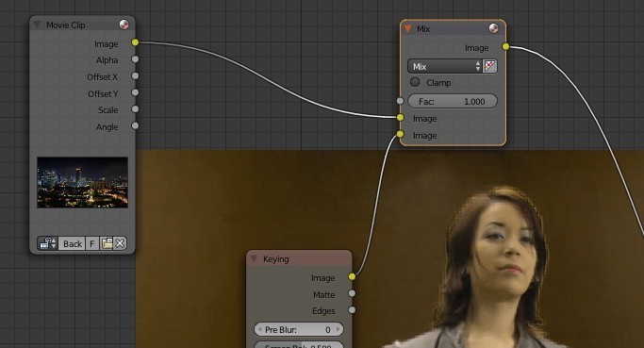Click the Mix node upper Image input socket
The height and width of the screenshot is (348, 644).
(401, 118)
